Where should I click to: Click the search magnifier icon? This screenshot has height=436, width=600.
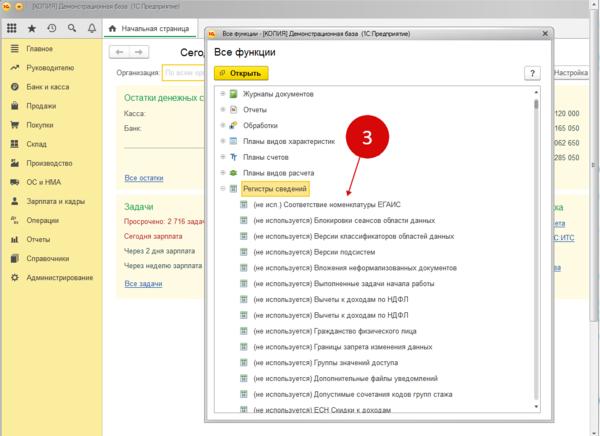pyautogui.click(x=71, y=28)
